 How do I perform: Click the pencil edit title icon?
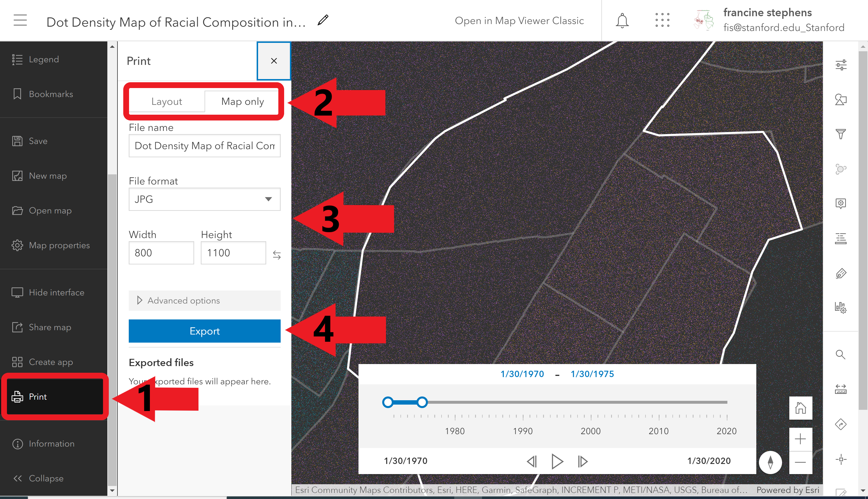click(323, 20)
